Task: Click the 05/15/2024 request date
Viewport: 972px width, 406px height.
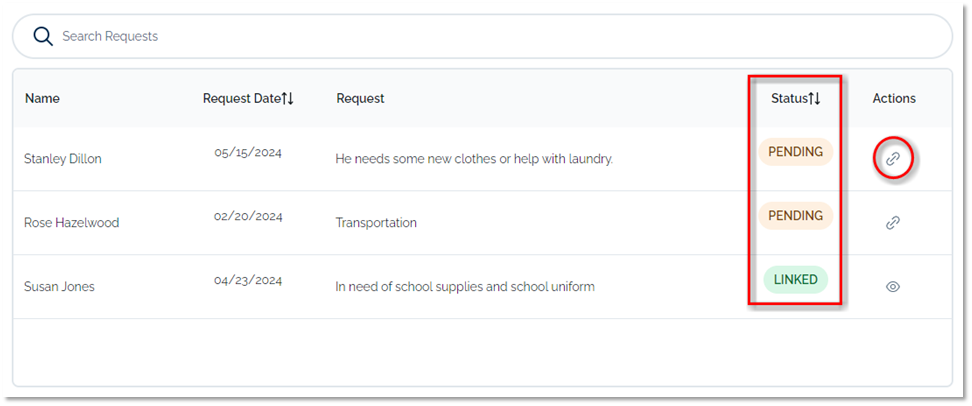Action: 248,153
